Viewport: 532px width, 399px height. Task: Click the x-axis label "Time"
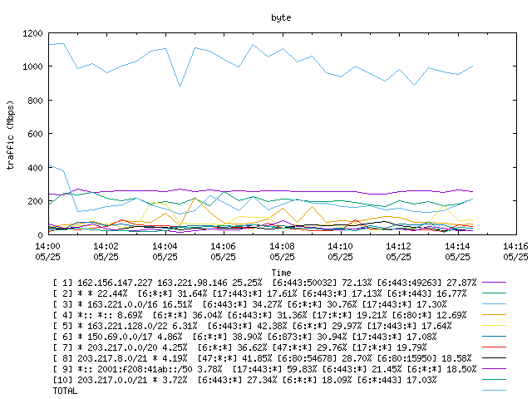point(281,273)
